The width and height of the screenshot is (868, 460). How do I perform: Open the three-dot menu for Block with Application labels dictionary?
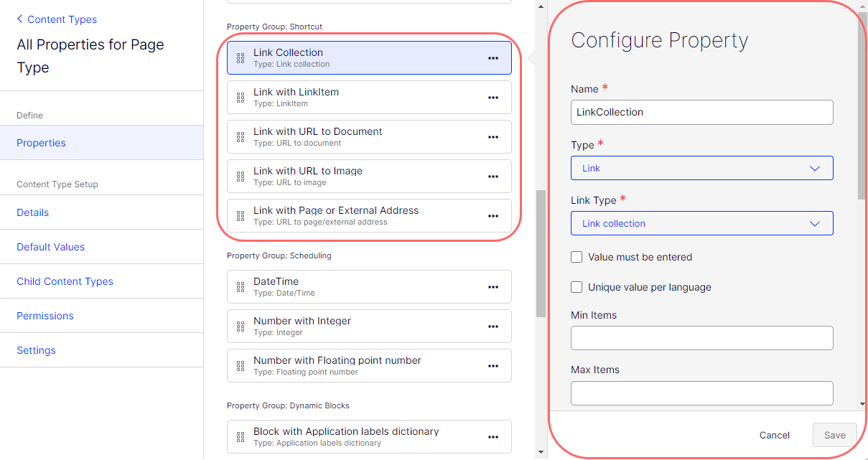click(x=493, y=437)
